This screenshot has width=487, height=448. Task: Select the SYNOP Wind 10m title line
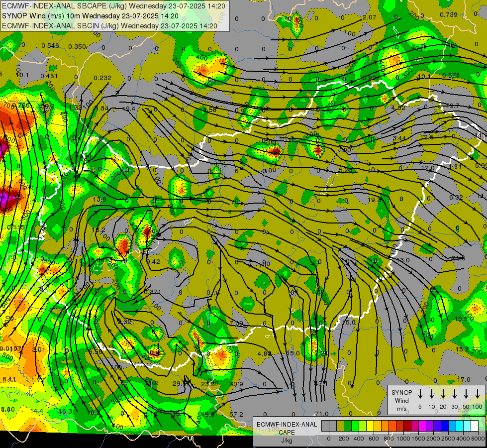[x=90, y=16]
